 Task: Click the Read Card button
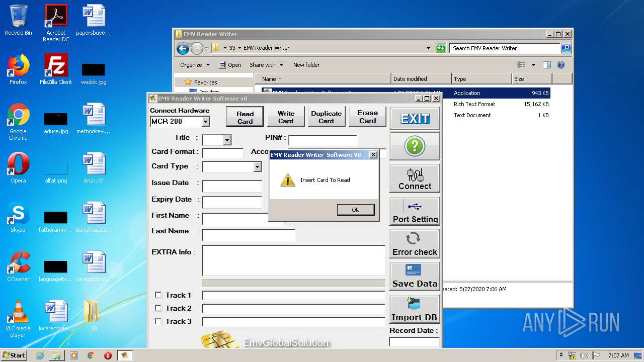[x=245, y=117]
